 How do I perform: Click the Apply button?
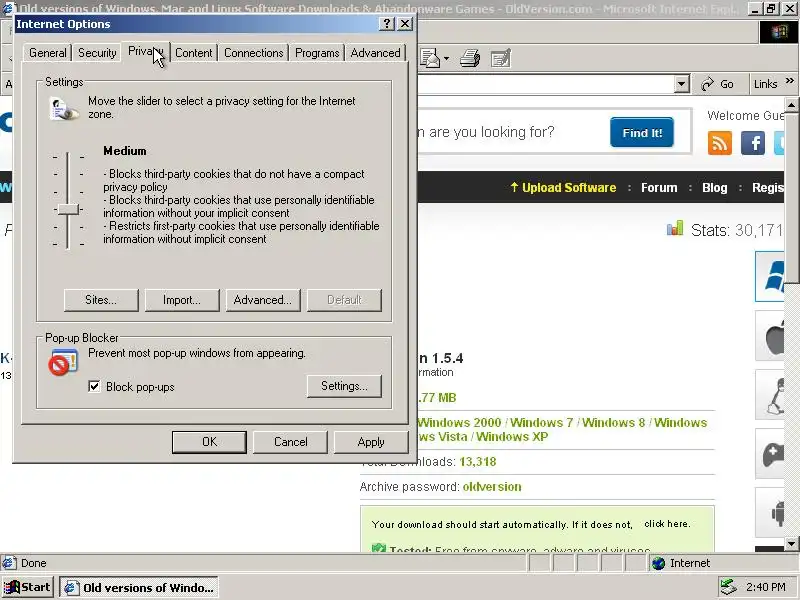(x=371, y=442)
